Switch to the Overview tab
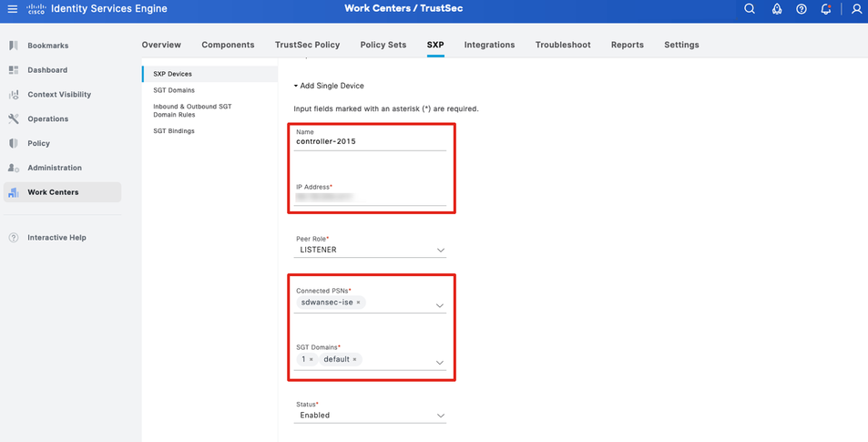 (161, 45)
